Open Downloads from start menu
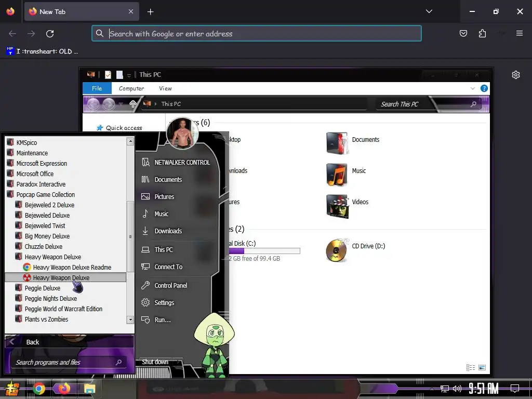 click(162, 231)
